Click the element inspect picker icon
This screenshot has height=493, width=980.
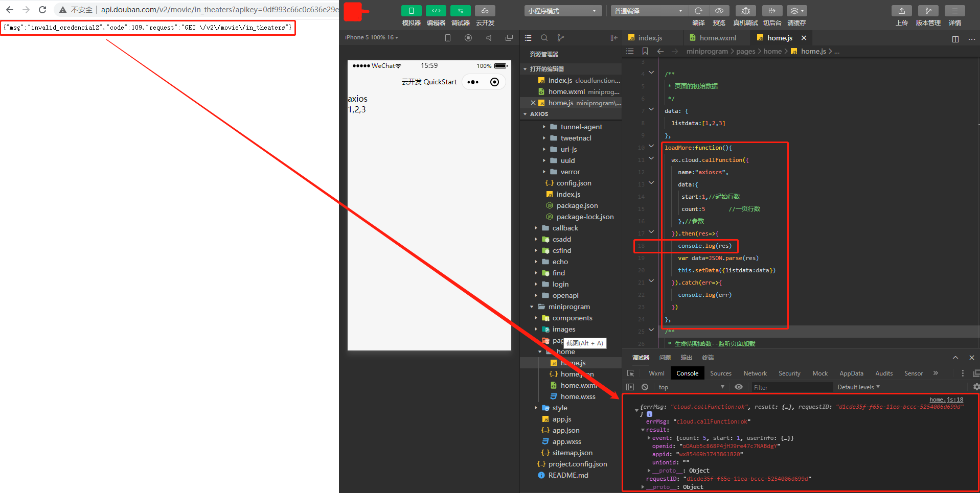tap(631, 373)
